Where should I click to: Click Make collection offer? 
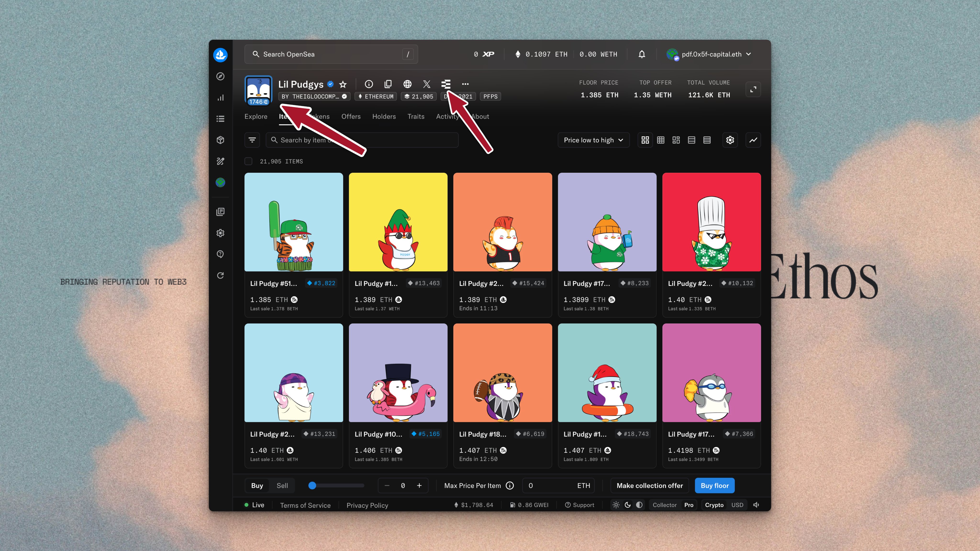click(650, 485)
